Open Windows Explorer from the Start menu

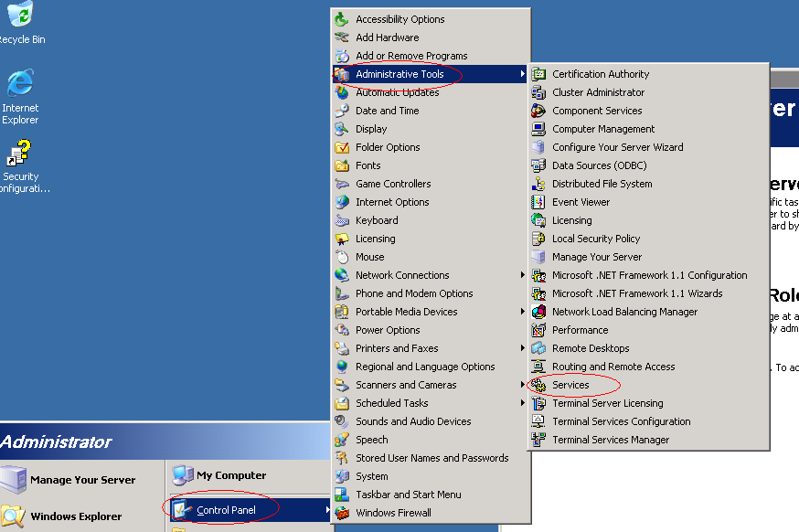(81, 516)
